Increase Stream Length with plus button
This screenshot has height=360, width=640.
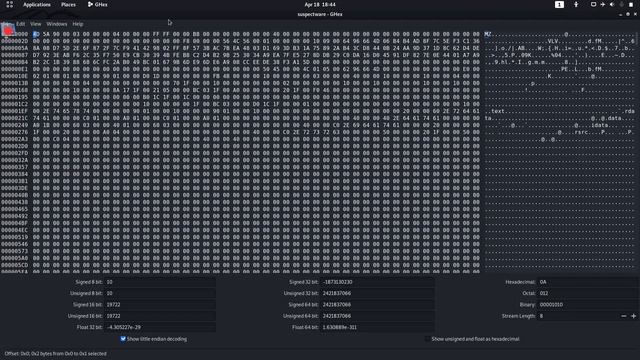pos(633,316)
